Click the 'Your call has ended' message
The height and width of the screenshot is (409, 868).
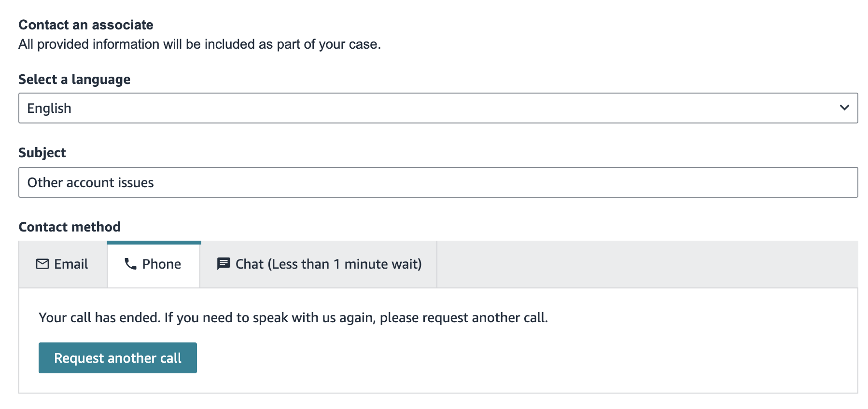click(x=294, y=318)
